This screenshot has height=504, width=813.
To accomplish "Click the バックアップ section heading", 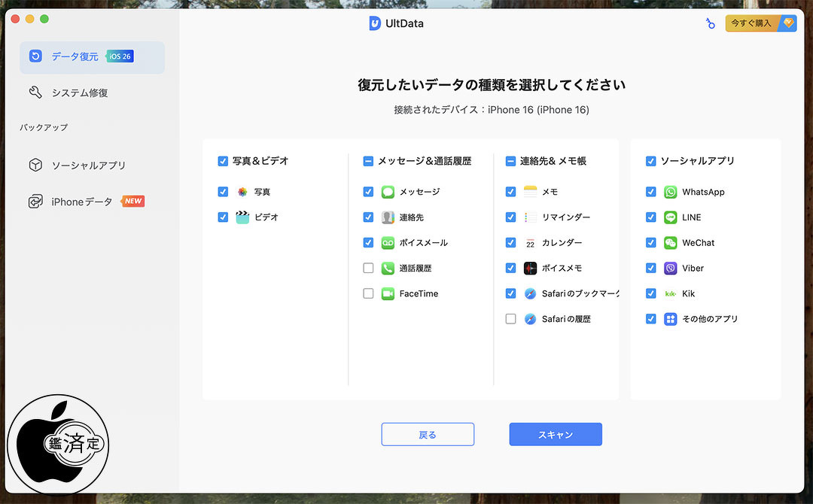I will pos(44,127).
